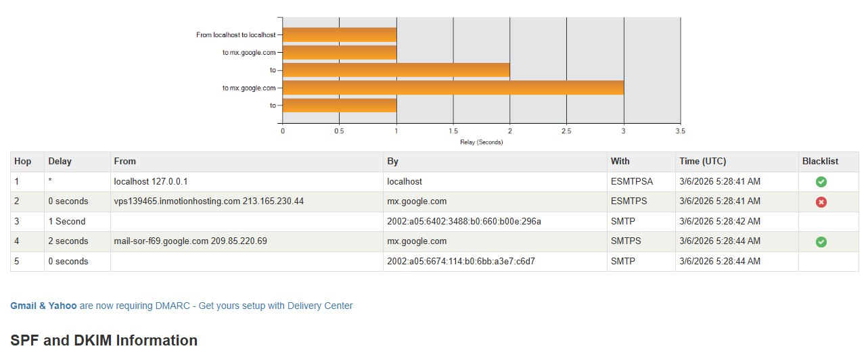
Task: Select the "From localhost to localhost" chart bar
Action: (339, 34)
